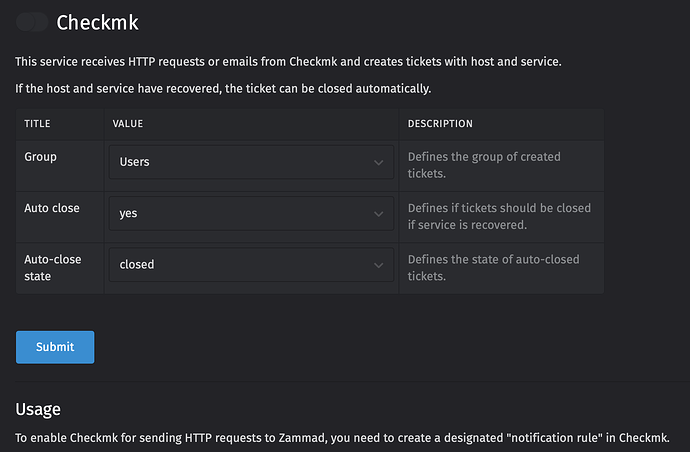The image size is (690, 452).
Task: Click the Usage section heading
Action: coord(38,409)
